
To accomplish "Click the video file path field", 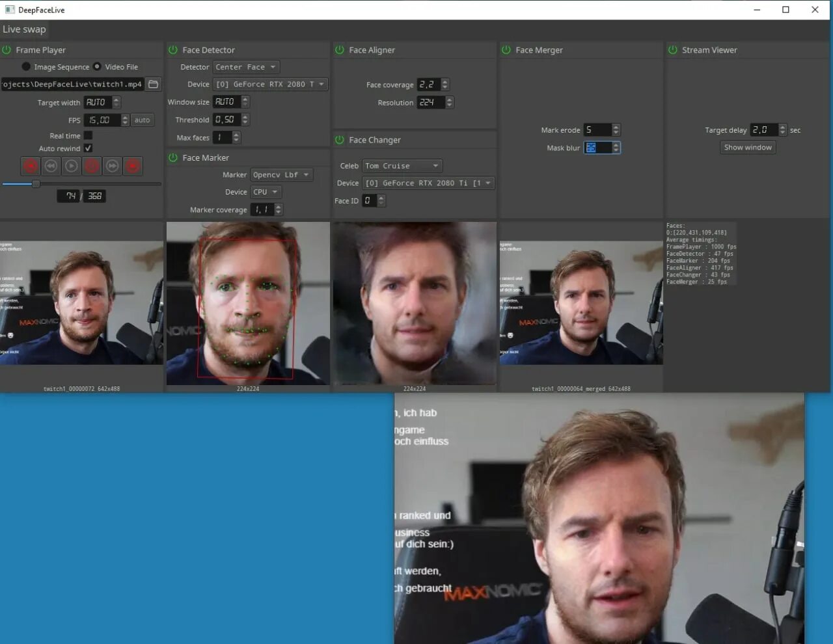I will [72, 85].
